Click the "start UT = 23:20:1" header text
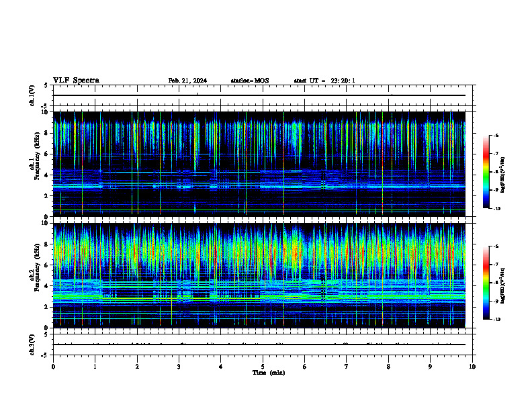This screenshot has height=411, width=532. [324, 81]
